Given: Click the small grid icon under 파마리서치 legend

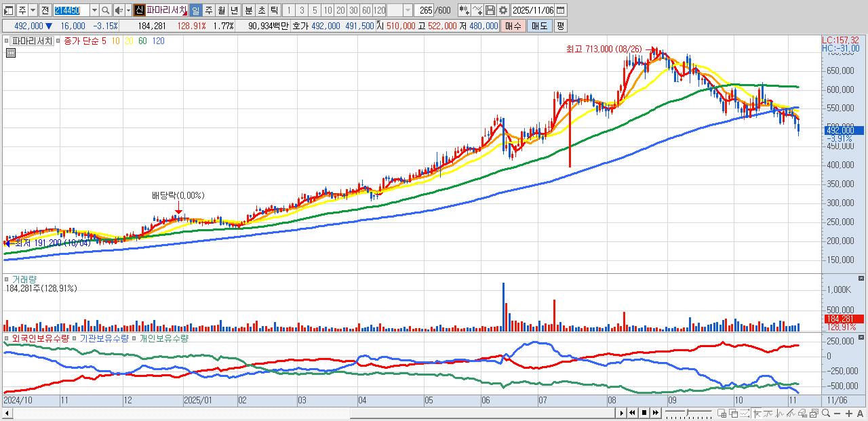Looking at the screenshot, I should [11, 53].
